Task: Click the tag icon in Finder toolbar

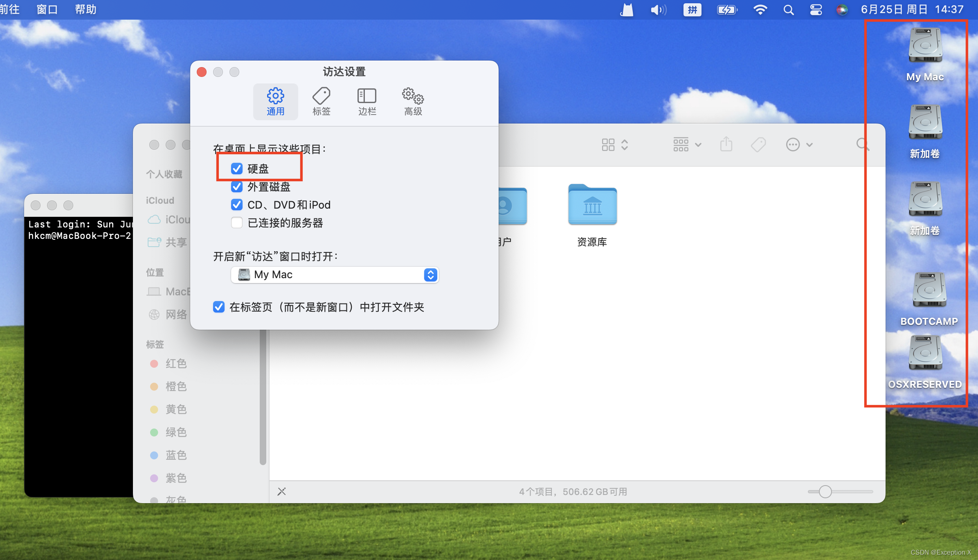Action: [x=758, y=144]
